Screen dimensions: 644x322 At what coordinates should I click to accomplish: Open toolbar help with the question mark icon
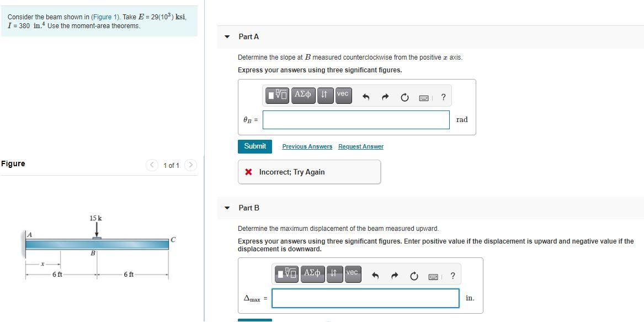tap(444, 97)
